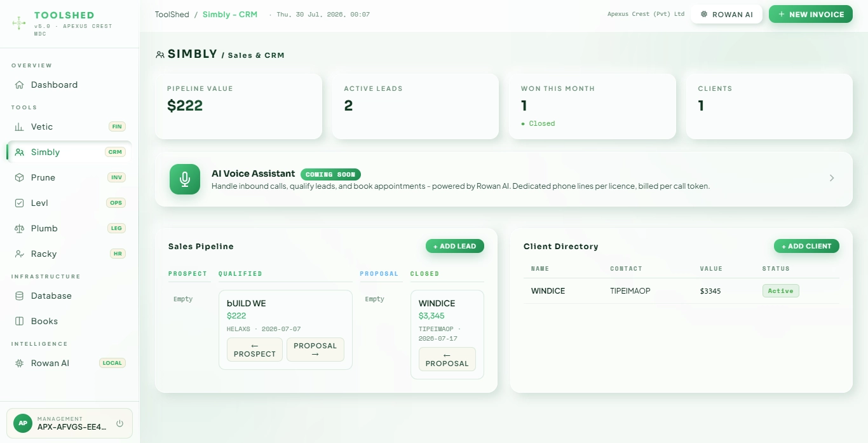868x443 pixels.
Task: Open the WINDICE closed deal card title
Action: [437, 303]
